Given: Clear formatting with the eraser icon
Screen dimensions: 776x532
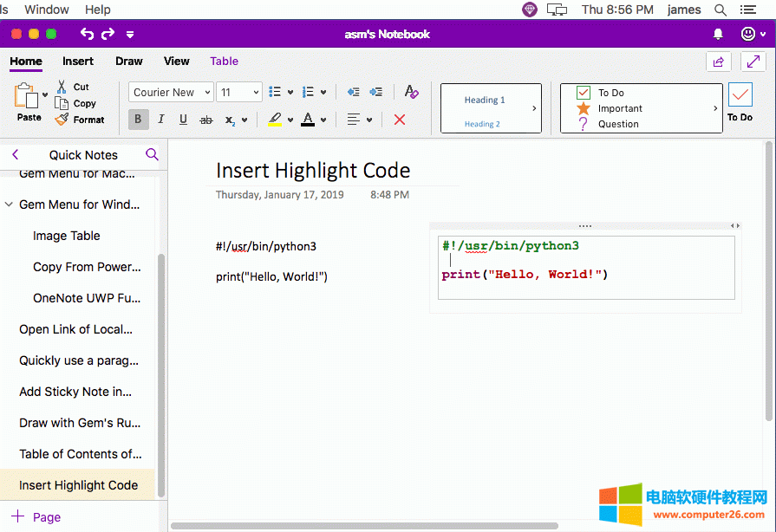Looking at the screenshot, I should (x=412, y=92).
